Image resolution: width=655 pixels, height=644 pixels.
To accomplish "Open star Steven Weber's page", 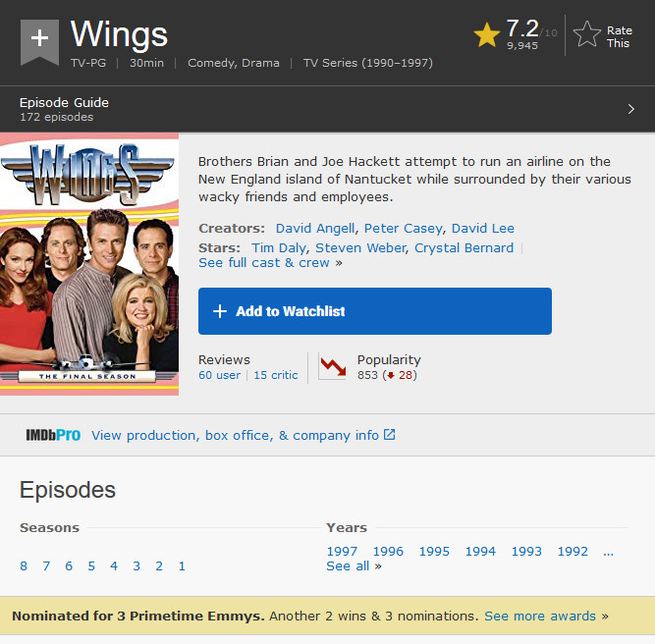I will tap(360, 248).
